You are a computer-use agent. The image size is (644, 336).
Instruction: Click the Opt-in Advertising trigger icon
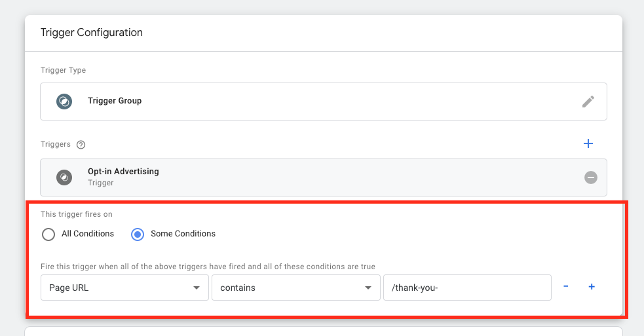click(x=64, y=177)
